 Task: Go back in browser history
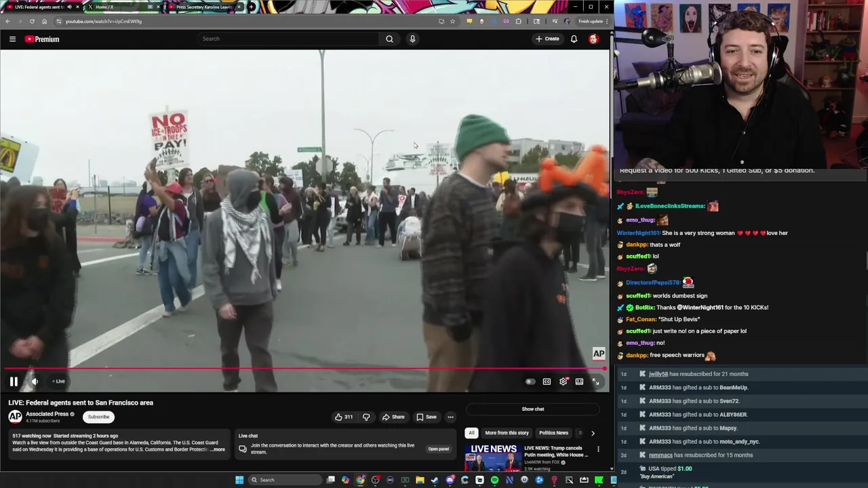point(7,21)
